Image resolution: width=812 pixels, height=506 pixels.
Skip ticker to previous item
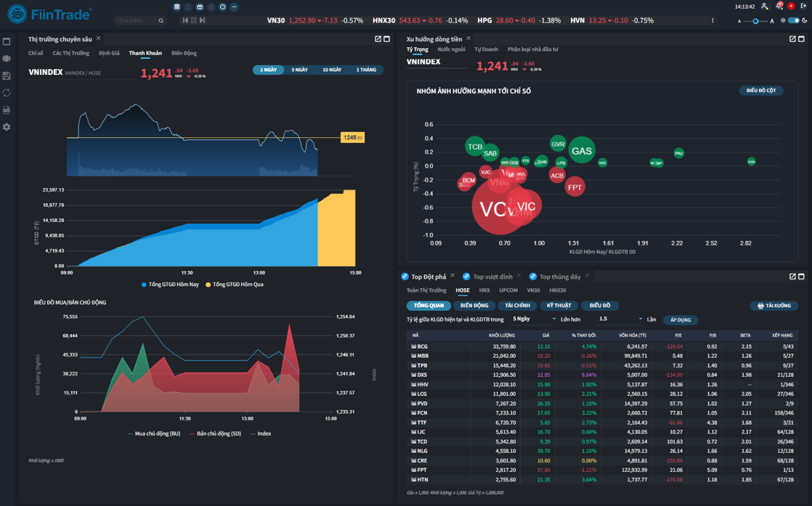coord(185,20)
